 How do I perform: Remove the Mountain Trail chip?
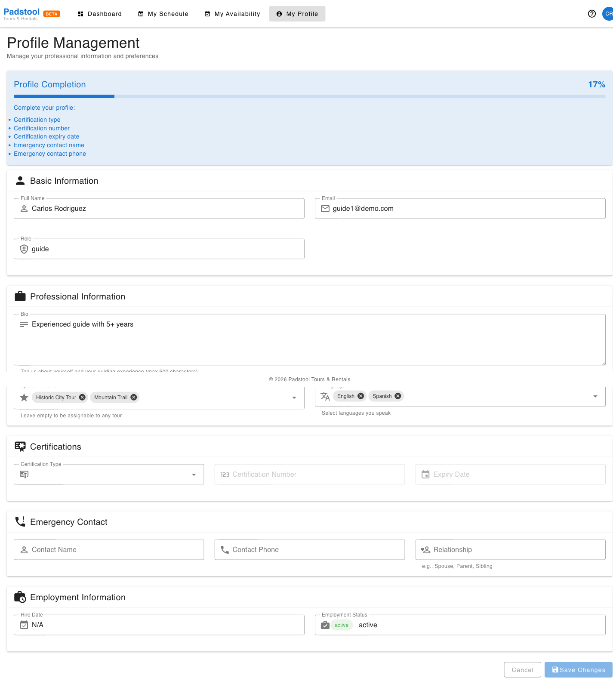tap(134, 398)
